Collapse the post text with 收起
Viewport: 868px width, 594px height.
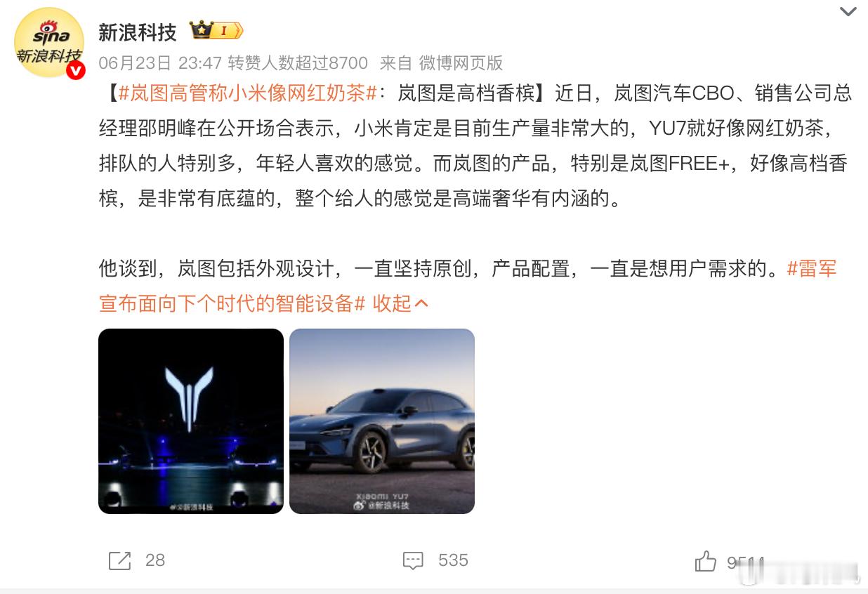point(391,303)
